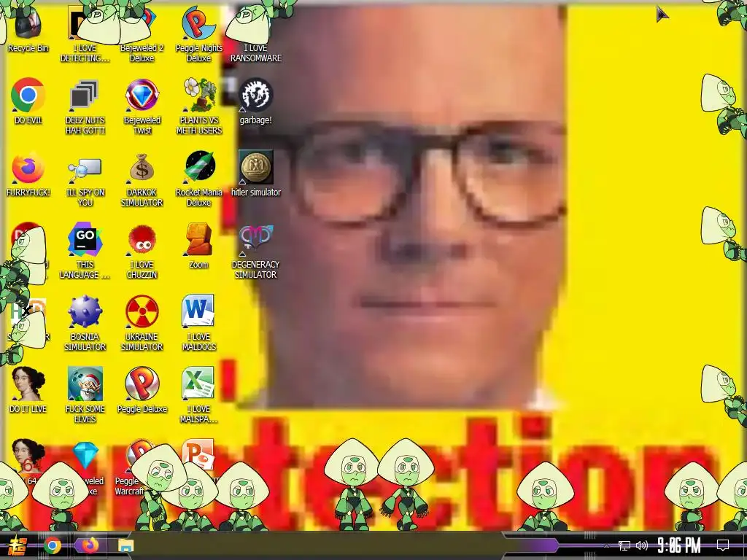Open the Start menu on taskbar
This screenshot has width=747, height=560.
[18, 546]
